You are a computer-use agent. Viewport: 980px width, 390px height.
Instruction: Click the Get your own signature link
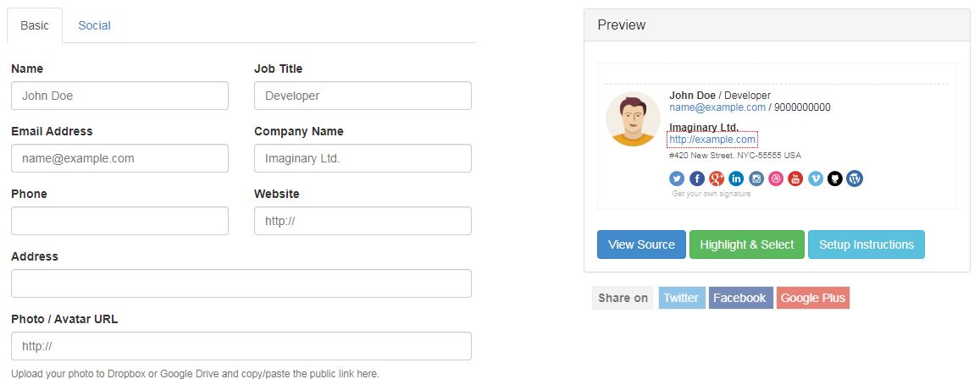click(711, 194)
